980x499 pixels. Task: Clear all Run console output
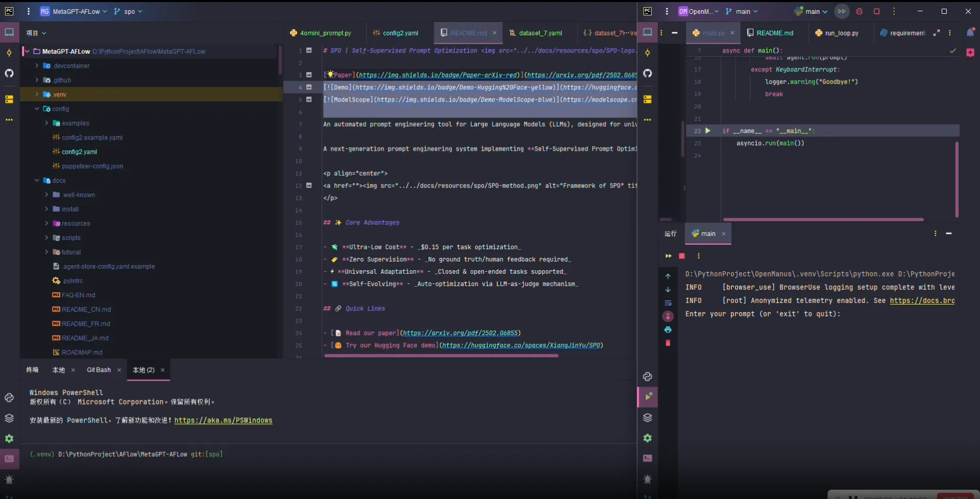tap(668, 343)
